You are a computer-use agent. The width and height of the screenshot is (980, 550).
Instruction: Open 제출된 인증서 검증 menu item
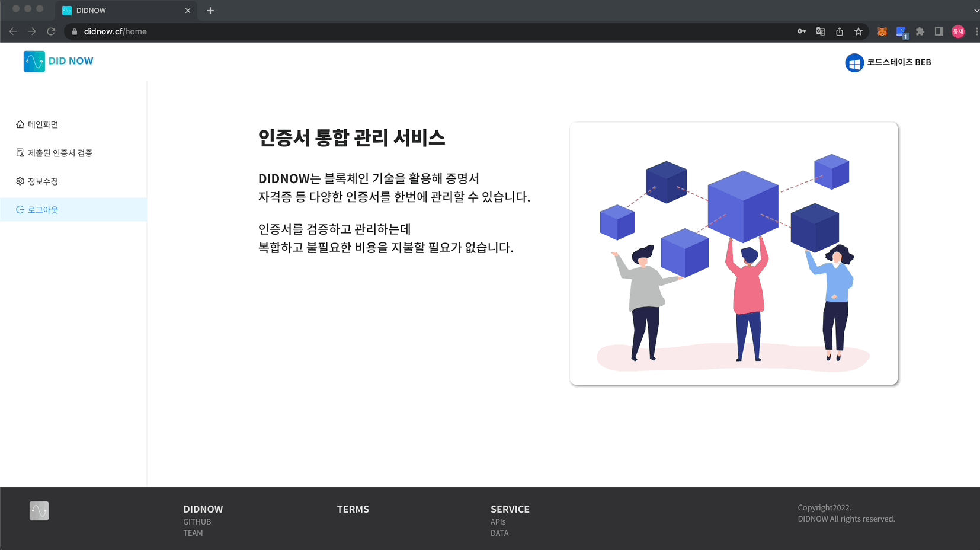(x=73, y=153)
